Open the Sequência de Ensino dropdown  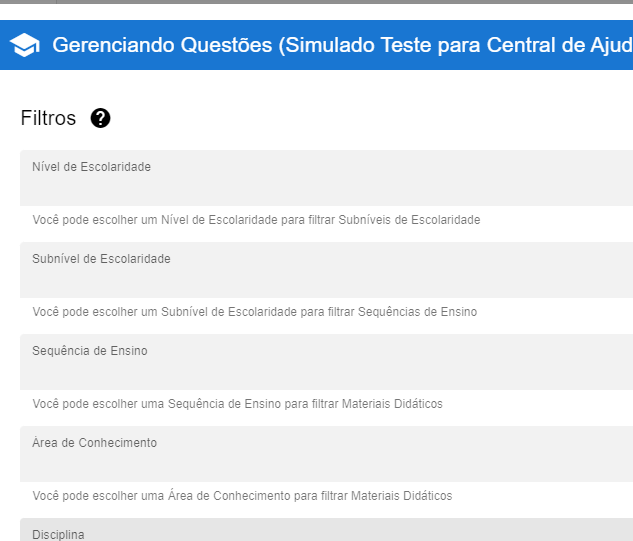tap(326, 364)
